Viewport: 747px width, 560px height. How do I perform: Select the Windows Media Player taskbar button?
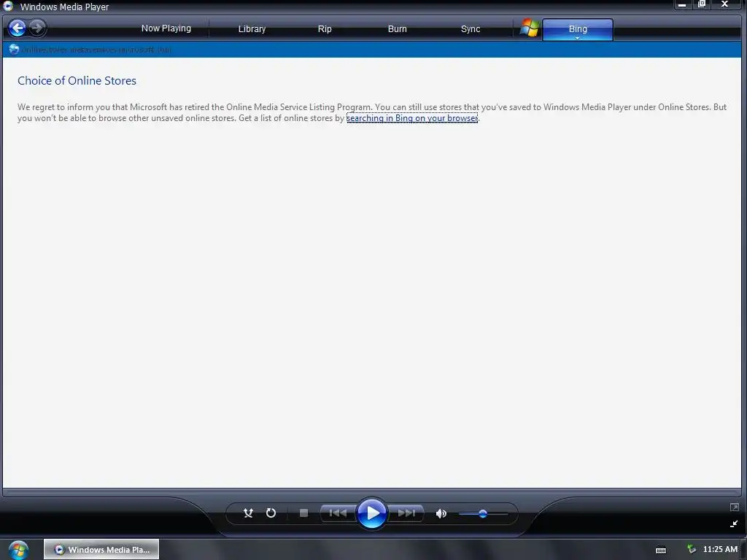tap(101, 549)
